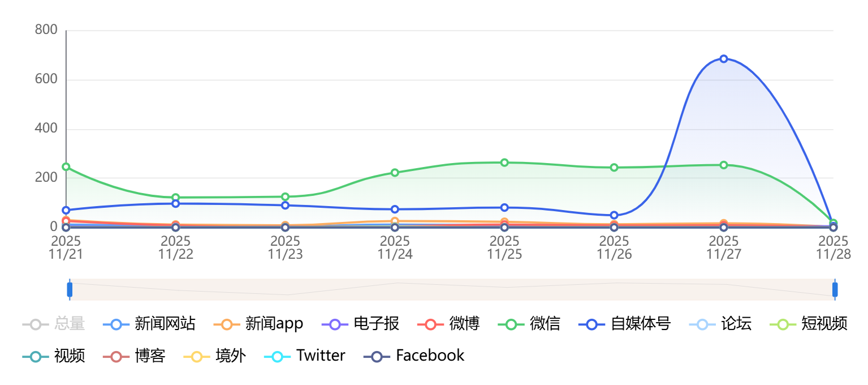This screenshot has width=868, height=385.
Task: Toggle 新闻app legend entry
Action: [259, 324]
